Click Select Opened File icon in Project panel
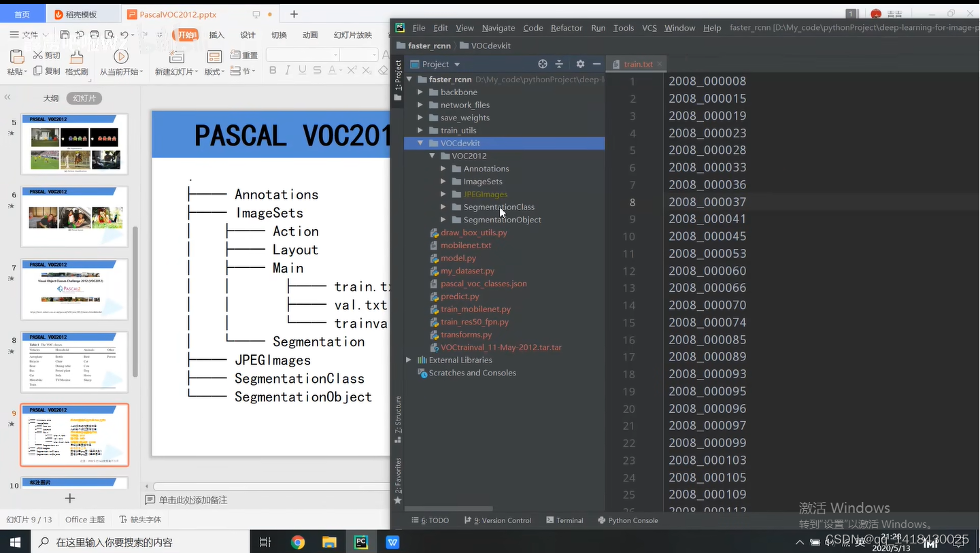This screenshot has width=980, height=553. (x=543, y=64)
